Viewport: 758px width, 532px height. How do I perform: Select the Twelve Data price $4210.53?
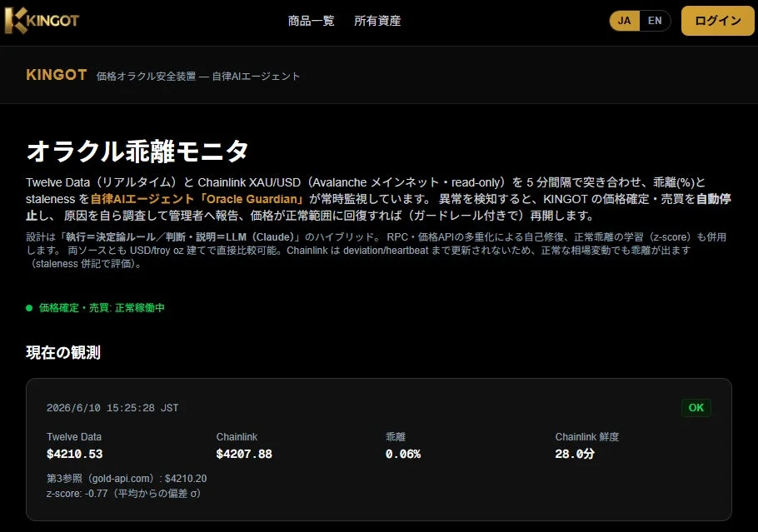tap(74, 454)
